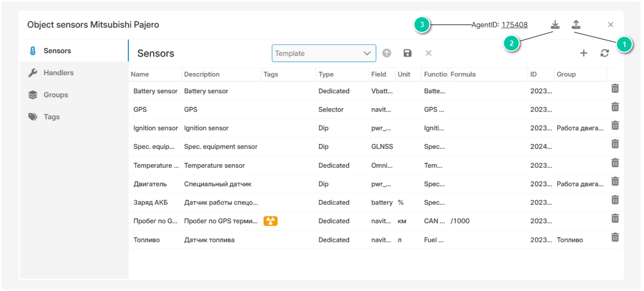This screenshot has width=644, height=291.
Task: Click the orange tag badge on Пробег row
Action: [271, 221]
